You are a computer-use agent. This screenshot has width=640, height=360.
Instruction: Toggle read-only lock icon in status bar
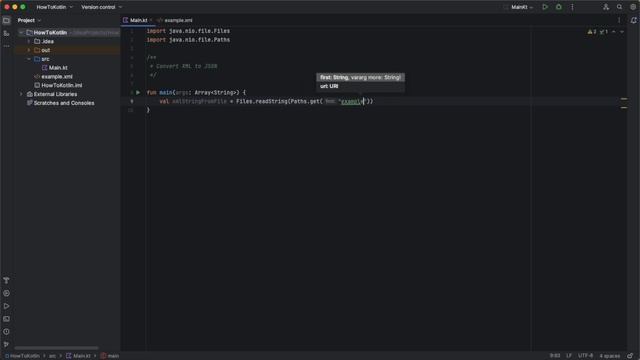point(630,356)
